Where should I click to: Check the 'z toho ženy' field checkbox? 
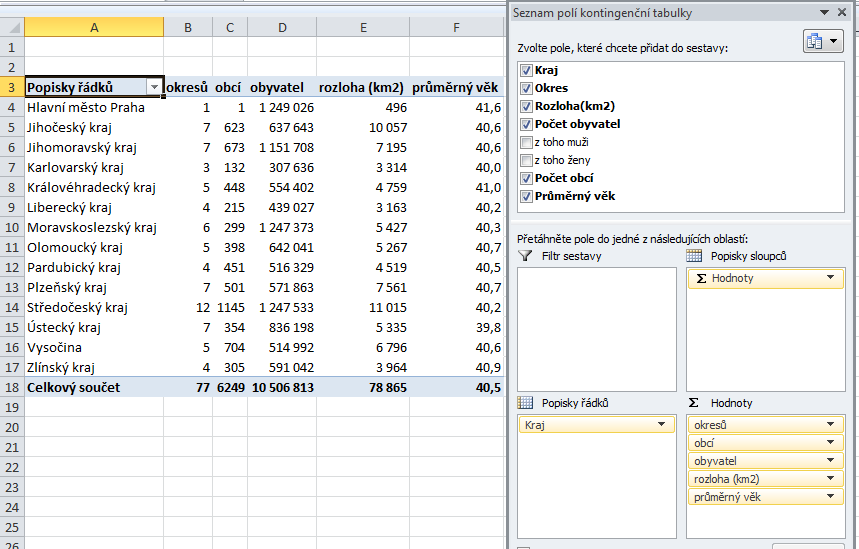[x=526, y=161]
